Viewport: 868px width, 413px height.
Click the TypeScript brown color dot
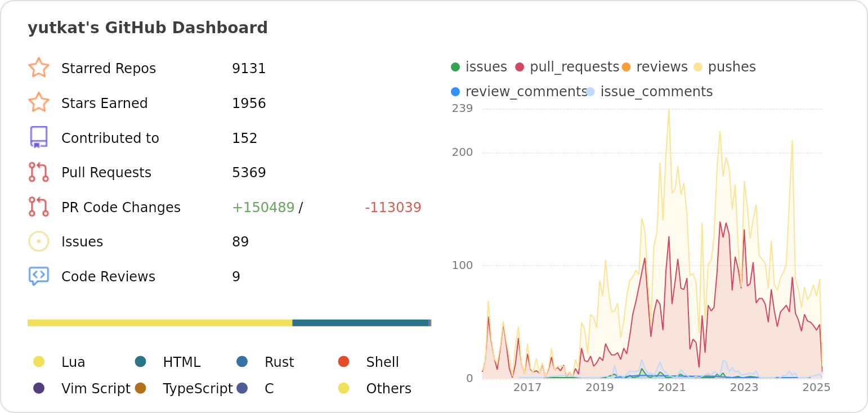pyautogui.click(x=141, y=388)
